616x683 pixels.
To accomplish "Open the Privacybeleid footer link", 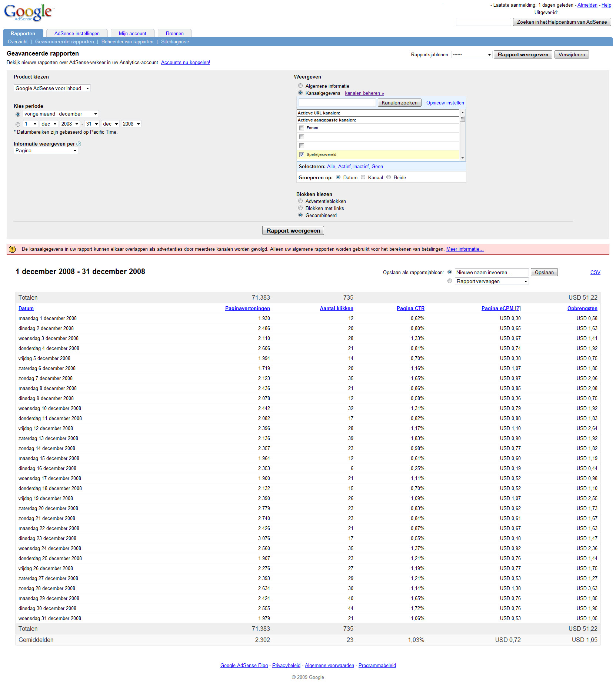I will click(x=286, y=666).
